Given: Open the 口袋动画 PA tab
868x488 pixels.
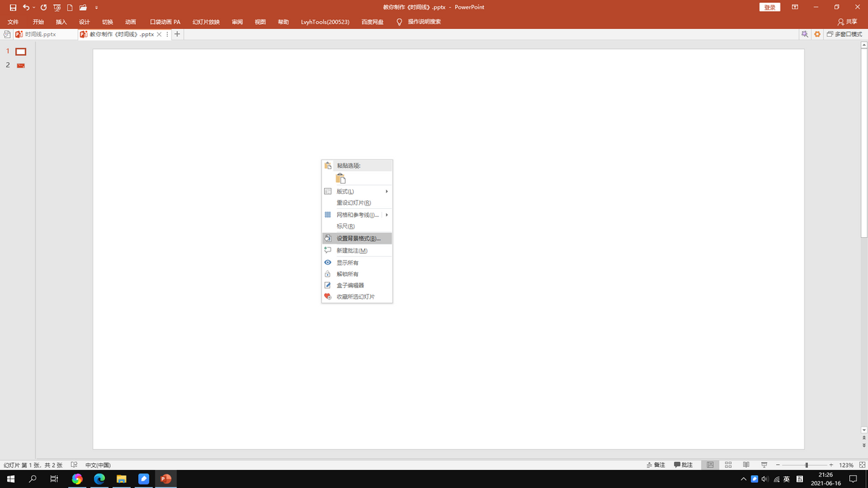Looking at the screenshot, I should pyautogui.click(x=165, y=22).
